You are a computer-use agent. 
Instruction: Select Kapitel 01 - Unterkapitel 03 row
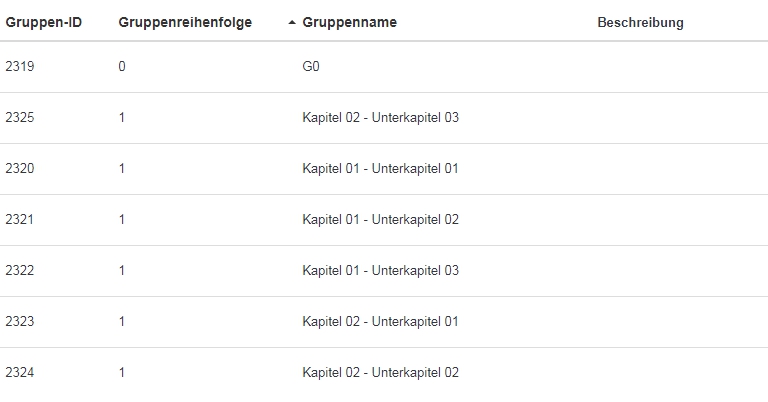pos(380,271)
